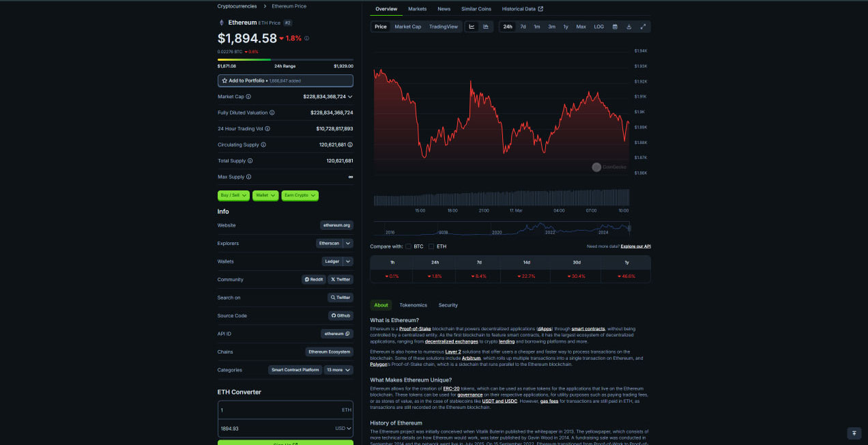
Task: Select the 24h chart range
Action: click(x=508, y=27)
